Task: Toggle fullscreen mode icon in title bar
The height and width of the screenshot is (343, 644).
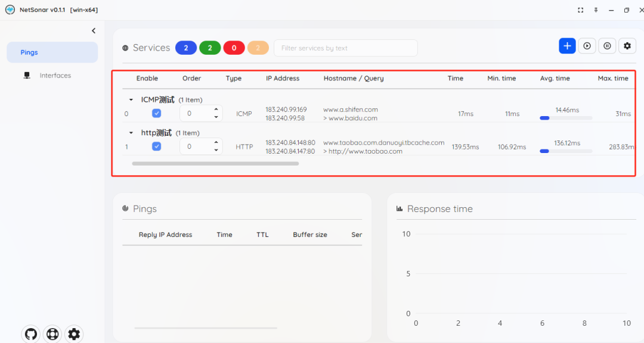Action: pyautogui.click(x=580, y=10)
